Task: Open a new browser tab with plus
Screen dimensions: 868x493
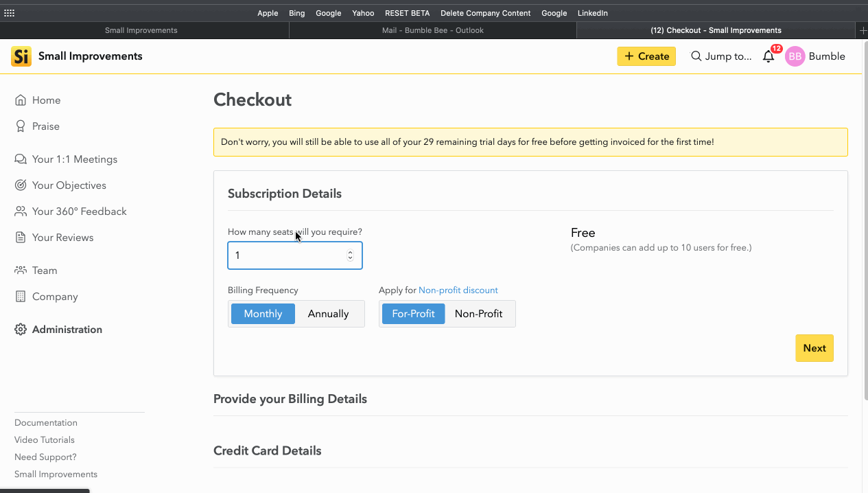Action: (863, 30)
